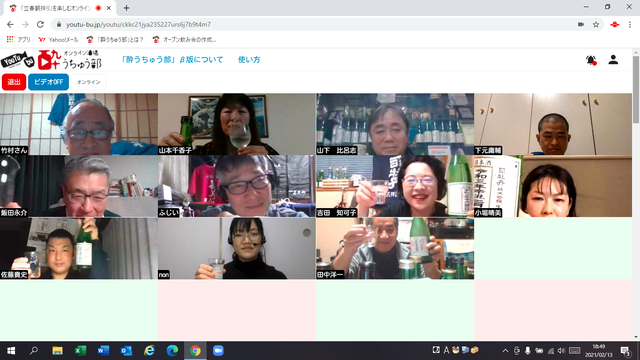Open the Windows Start menu

tap(11, 351)
